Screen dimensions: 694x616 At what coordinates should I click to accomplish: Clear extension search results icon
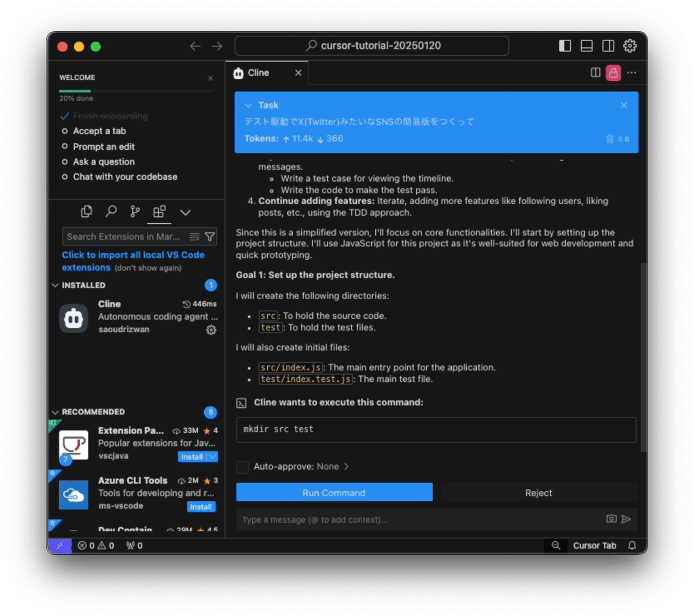195,237
